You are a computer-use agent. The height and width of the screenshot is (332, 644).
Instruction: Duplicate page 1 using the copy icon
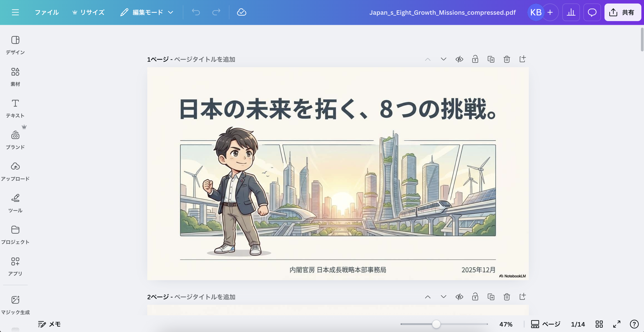pyautogui.click(x=491, y=59)
